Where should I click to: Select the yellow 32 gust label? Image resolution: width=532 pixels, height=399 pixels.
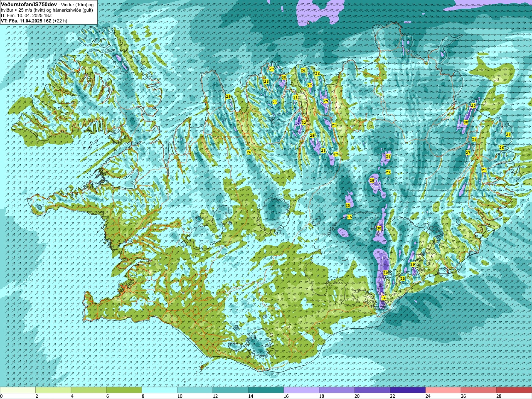[304, 123]
